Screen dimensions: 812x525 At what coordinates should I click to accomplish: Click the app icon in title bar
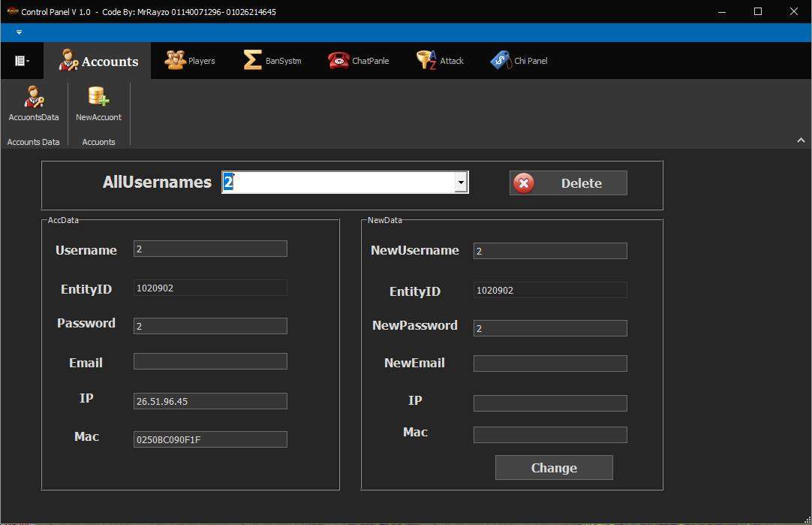[13, 11]
